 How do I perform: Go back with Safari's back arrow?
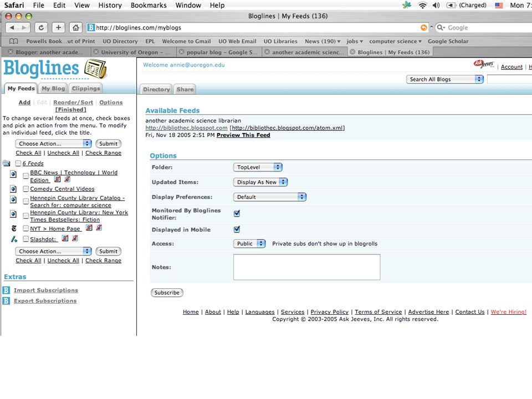[12, 28]
